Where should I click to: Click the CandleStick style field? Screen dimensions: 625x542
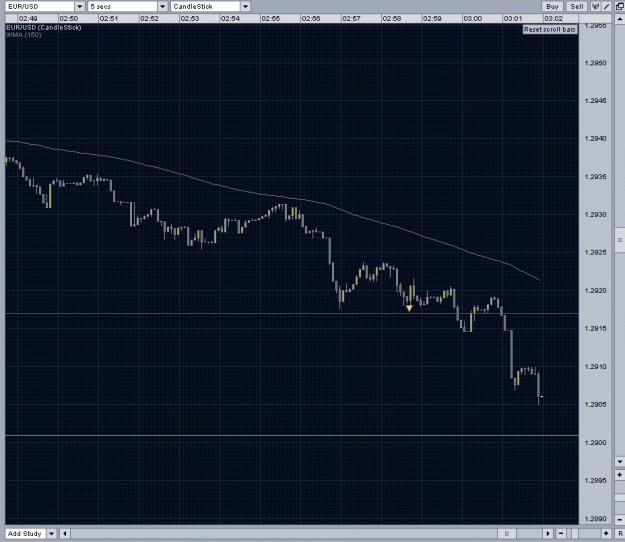pyautogui.click(x=206, y=6)
